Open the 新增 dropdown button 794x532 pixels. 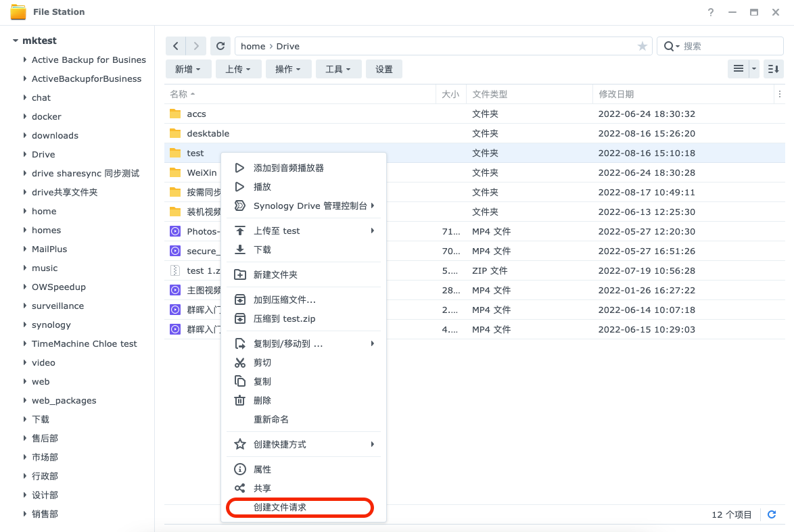[189, 69]
